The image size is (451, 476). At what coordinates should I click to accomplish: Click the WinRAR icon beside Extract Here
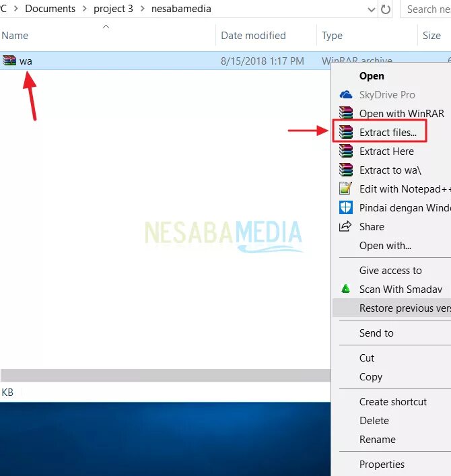[x=346, y=151]
